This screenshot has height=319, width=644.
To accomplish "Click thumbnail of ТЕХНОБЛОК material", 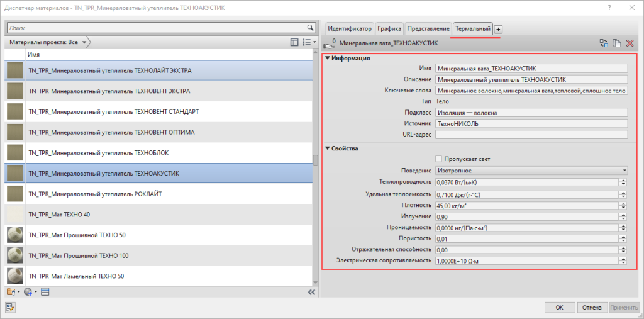I will tap(15, 153).
